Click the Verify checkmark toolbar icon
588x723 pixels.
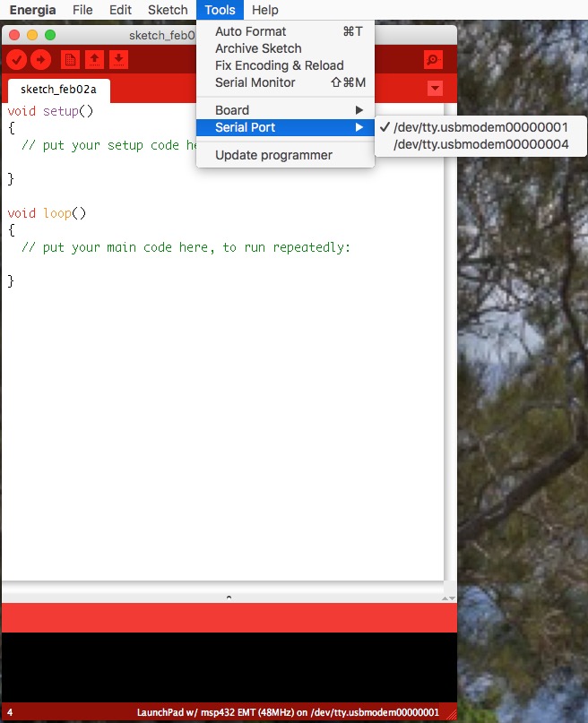click(17, 60)
